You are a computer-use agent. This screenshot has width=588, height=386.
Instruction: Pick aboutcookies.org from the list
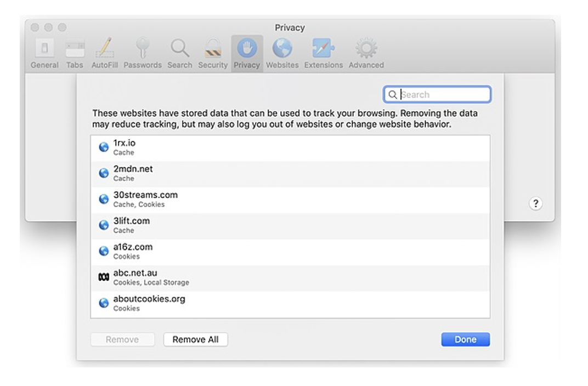click(290, 303)
